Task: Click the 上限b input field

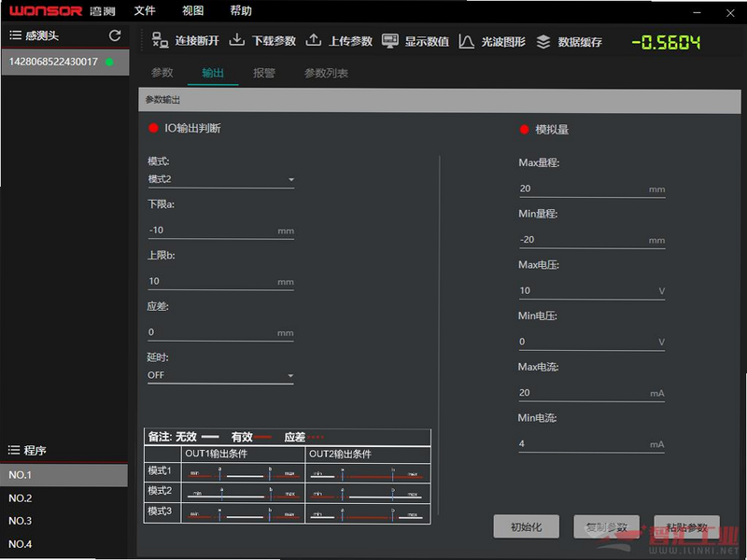Action: point(220,281)
